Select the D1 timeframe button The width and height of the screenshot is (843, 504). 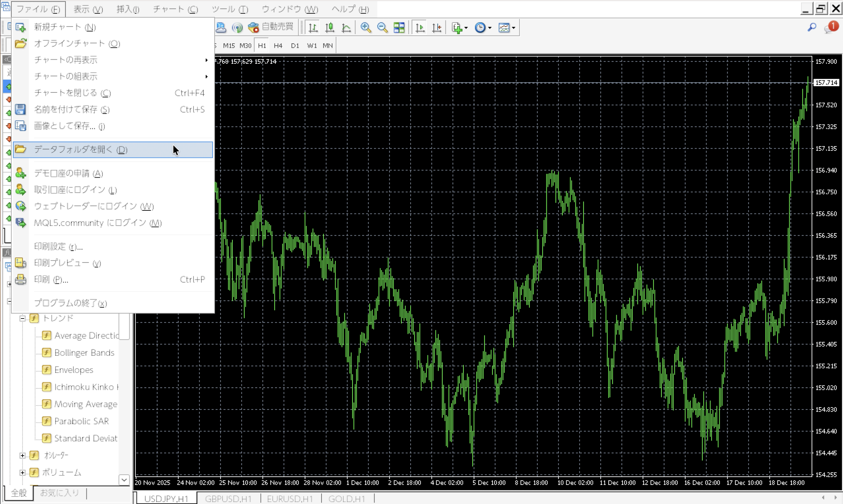pyautogui.click(x=295, y=45)
